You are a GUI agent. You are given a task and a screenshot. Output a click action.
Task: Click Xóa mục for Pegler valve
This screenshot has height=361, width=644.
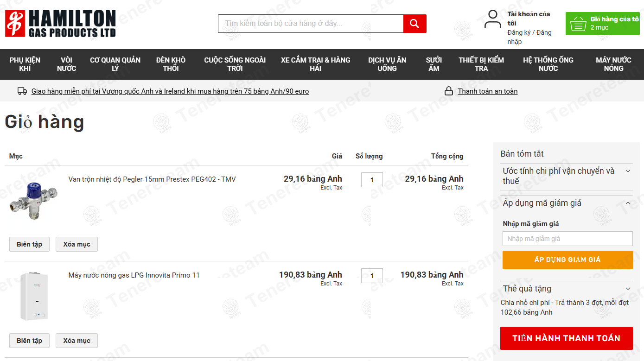77,244
